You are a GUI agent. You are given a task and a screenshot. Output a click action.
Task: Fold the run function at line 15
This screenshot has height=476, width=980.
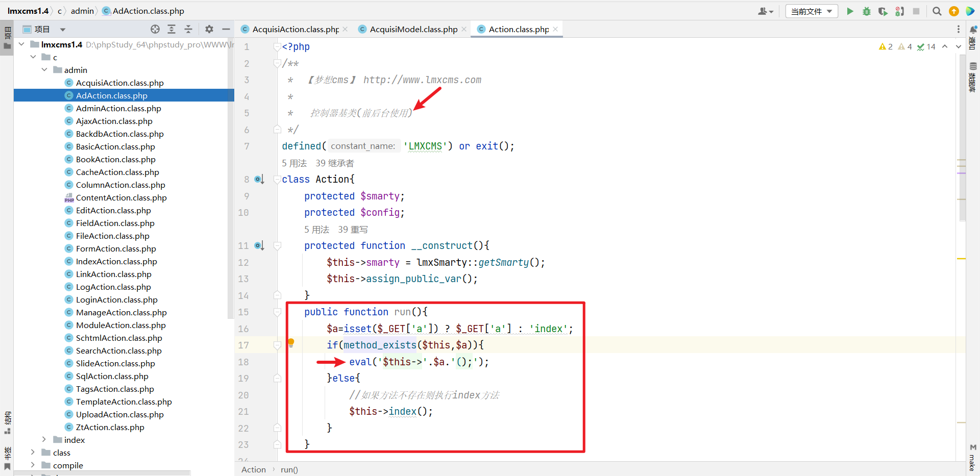click(277, 312)
